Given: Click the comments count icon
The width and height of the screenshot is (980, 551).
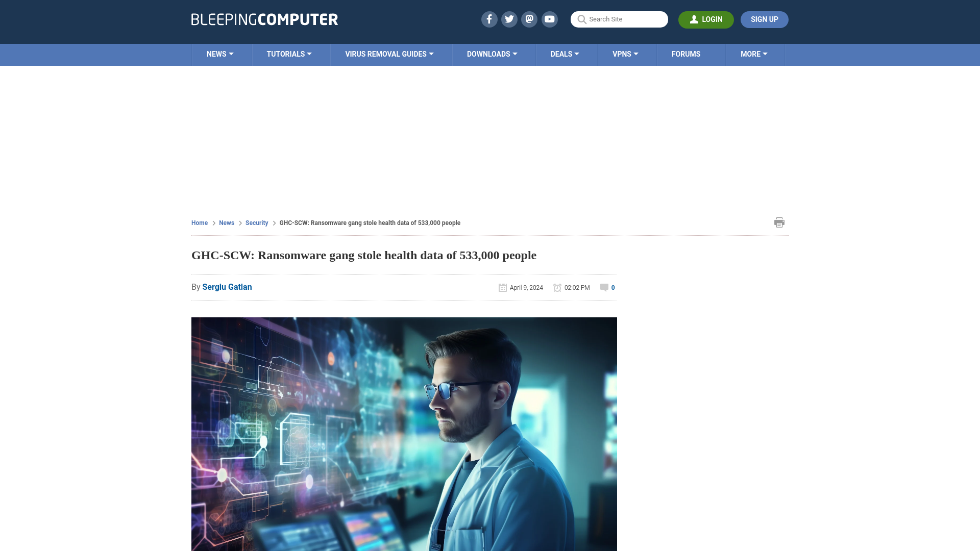Looking at the screenshot, I should [604, 287].
